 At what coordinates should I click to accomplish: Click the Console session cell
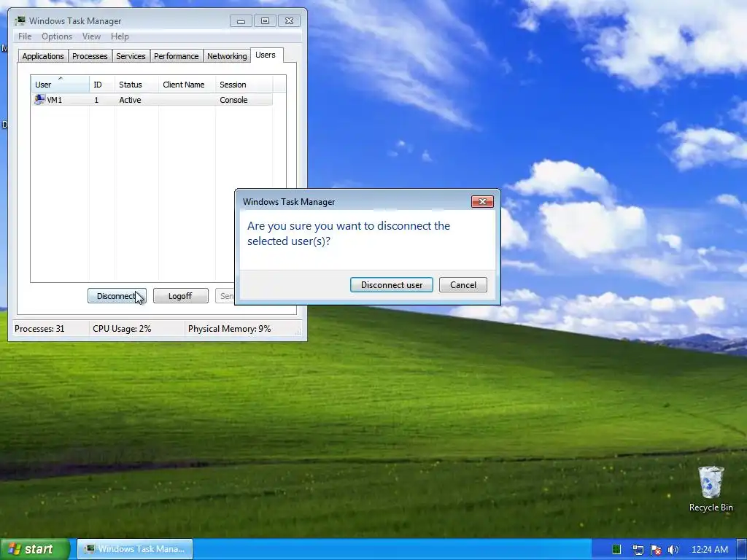233,100
